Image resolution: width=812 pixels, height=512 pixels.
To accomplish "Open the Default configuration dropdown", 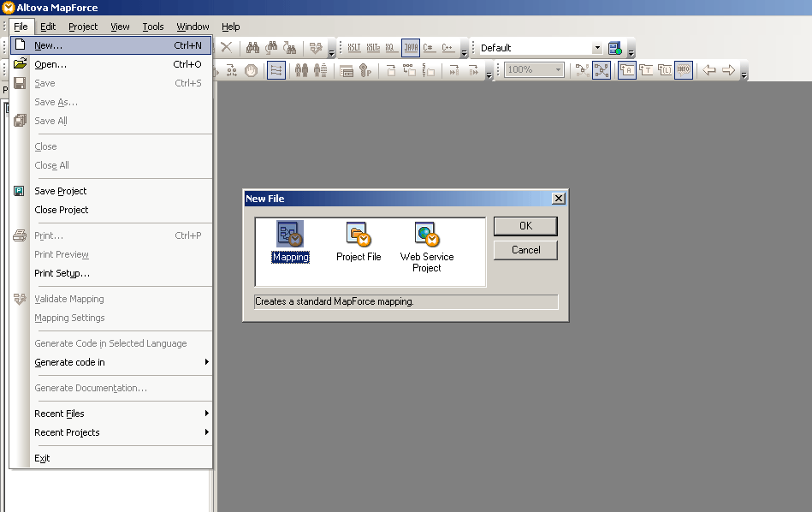I will pos(597,48).
